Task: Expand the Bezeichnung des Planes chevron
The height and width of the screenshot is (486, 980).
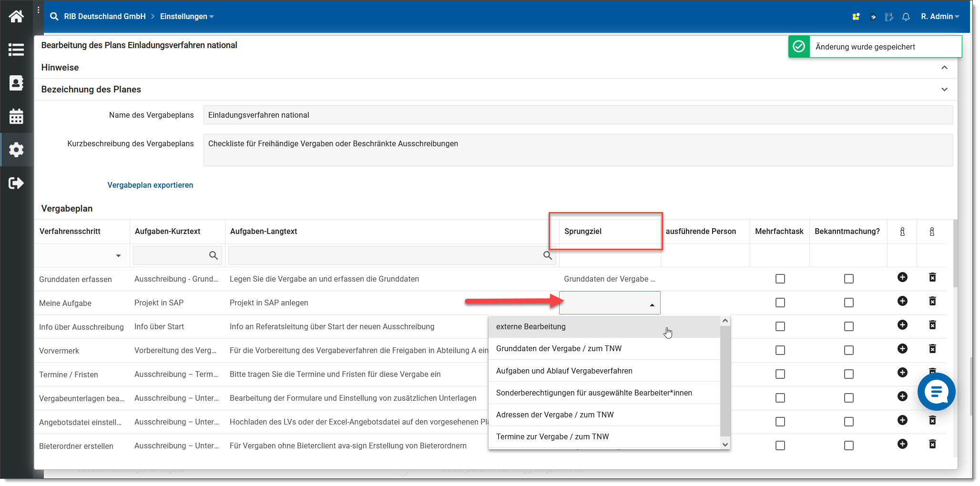Action: click(x=944, y=90)
